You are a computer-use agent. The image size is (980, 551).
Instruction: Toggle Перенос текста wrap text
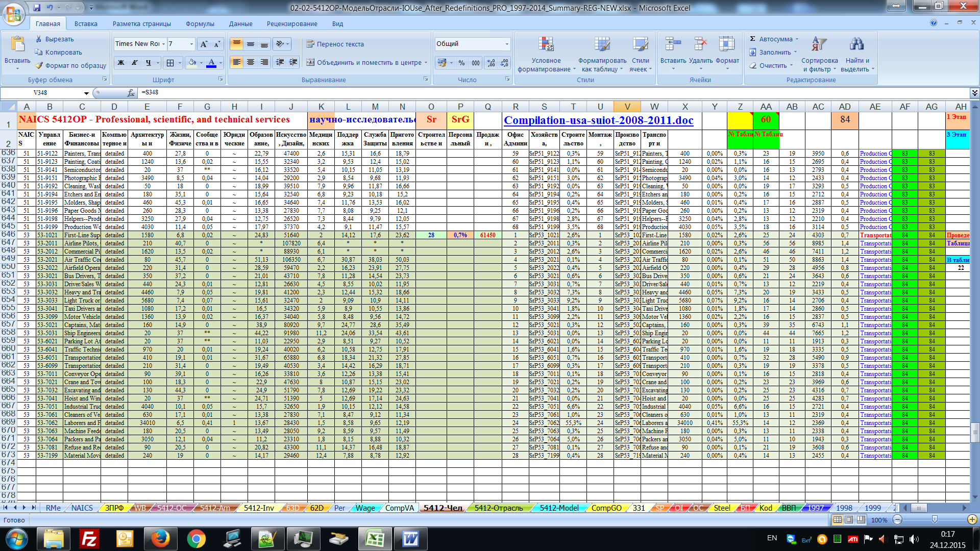pyautogui.click(x=335, y=44)
